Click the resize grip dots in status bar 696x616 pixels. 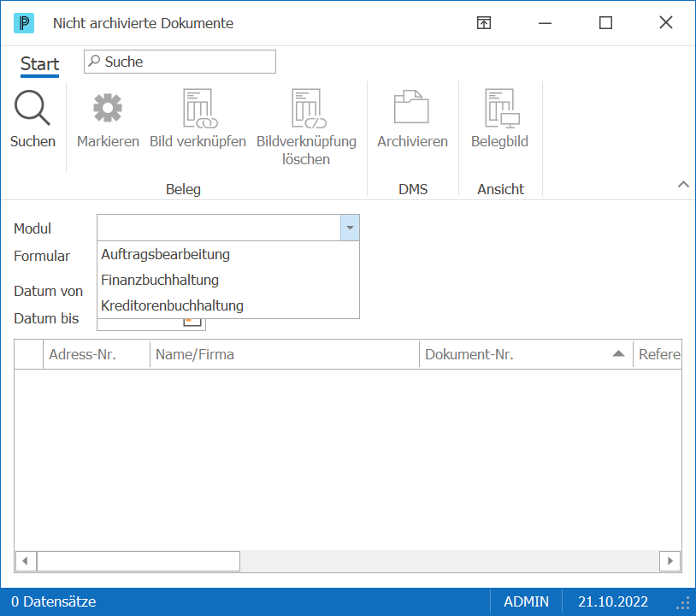(684, 604)
